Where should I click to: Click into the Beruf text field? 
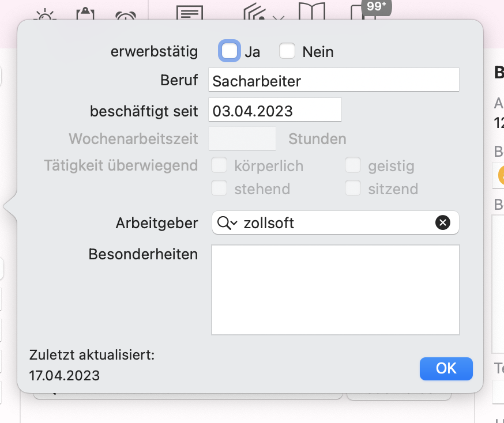tap(334, 80)
